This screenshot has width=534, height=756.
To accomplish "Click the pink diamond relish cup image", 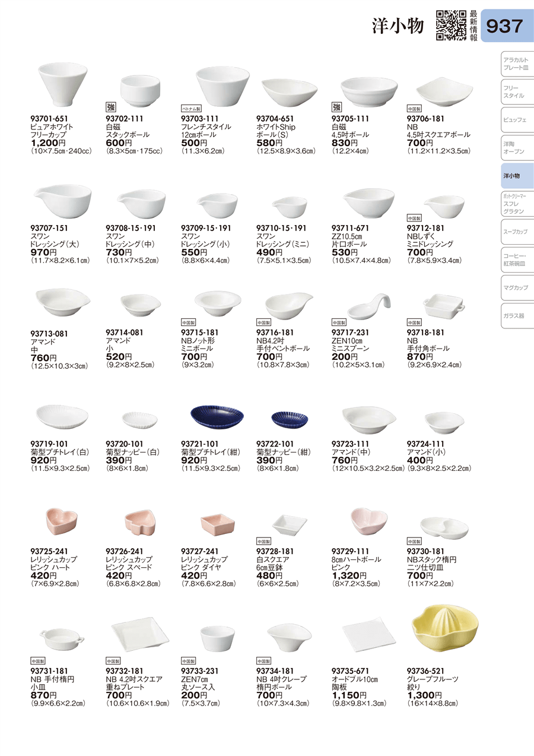I will (x=217, y=523).
